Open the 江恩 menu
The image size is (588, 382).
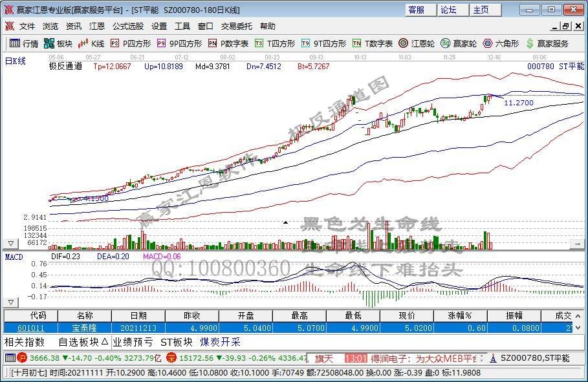click(x=97, y=27)
